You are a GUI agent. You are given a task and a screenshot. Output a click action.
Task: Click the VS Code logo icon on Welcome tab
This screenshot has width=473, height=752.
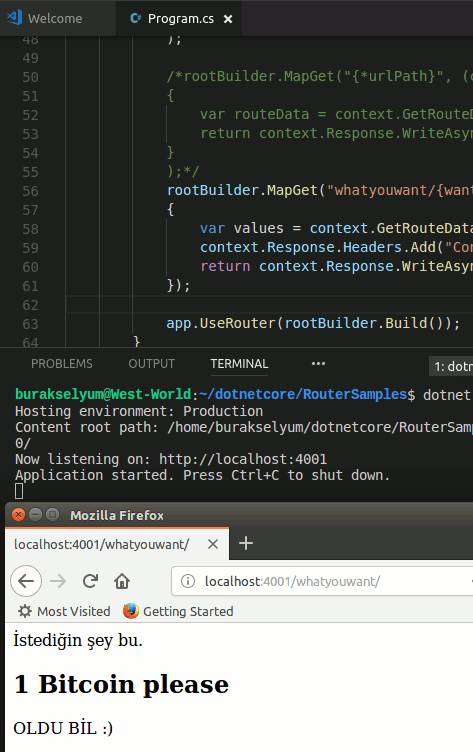point(15,17)
